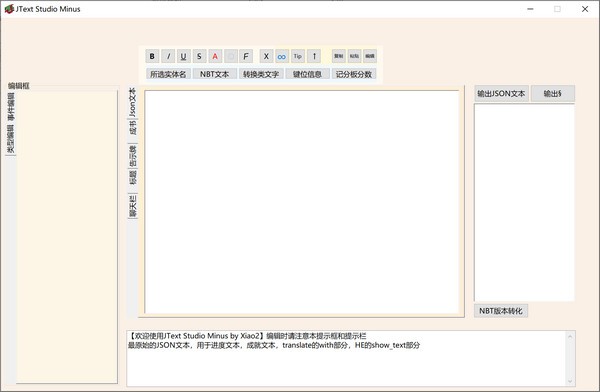This screenshot has height=392, width=600.
Task: Click inside the main white text editor
Action: click(302, 202)
